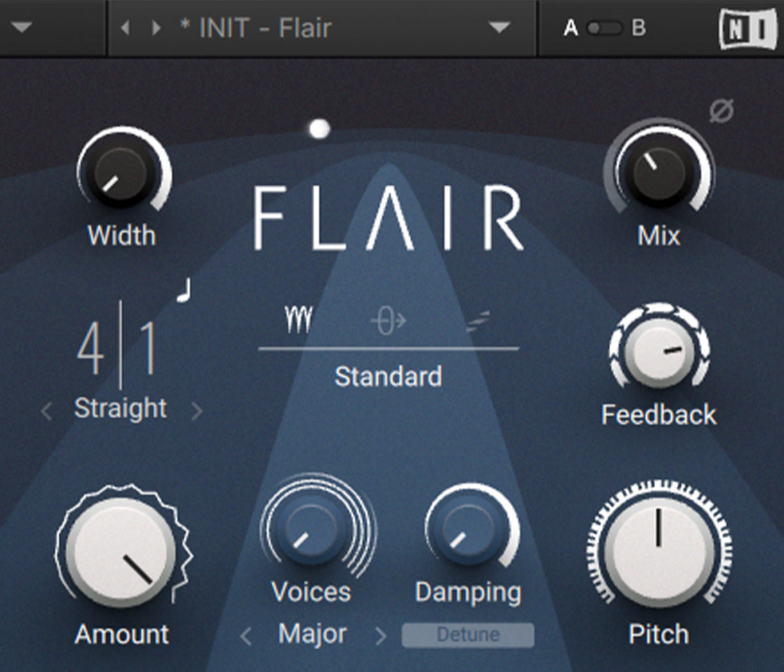Click the Damping label
This screenshot has height=672, width=784.
(468, 593)
